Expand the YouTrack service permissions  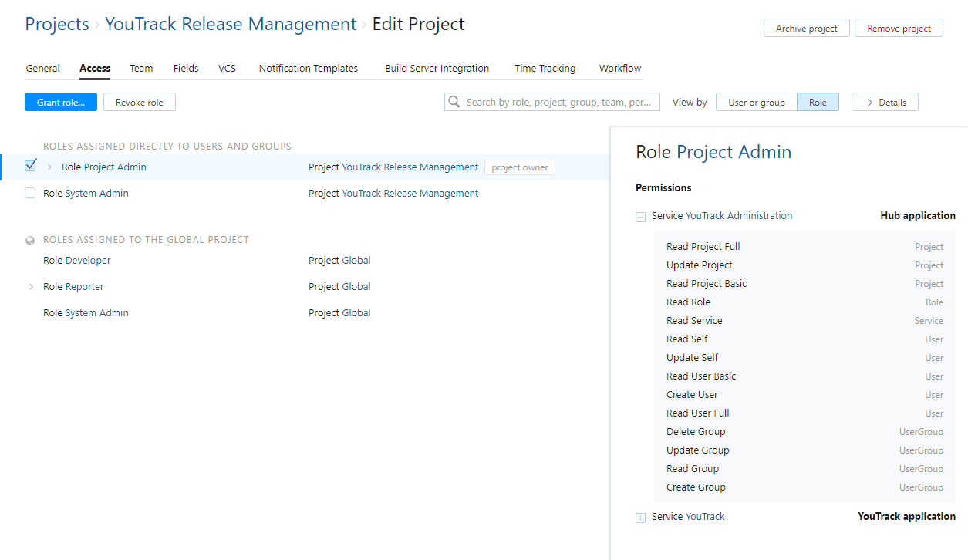640,518
